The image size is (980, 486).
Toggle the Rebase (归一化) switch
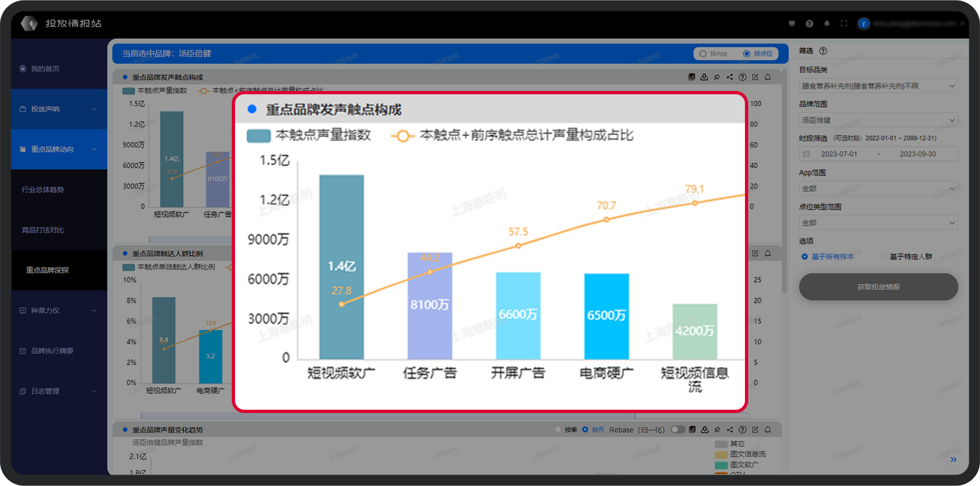coord(678,429)
